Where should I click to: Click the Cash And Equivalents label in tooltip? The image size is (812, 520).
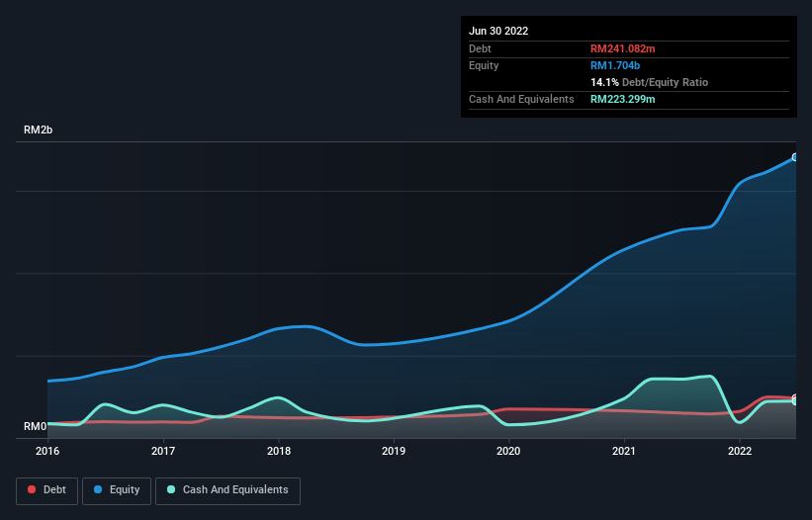[521, 99]
